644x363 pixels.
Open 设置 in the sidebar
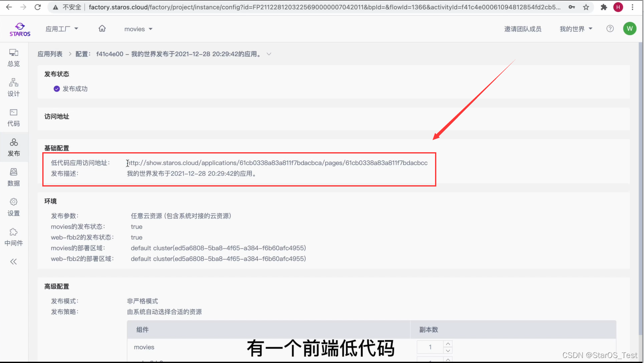(14, 207)
